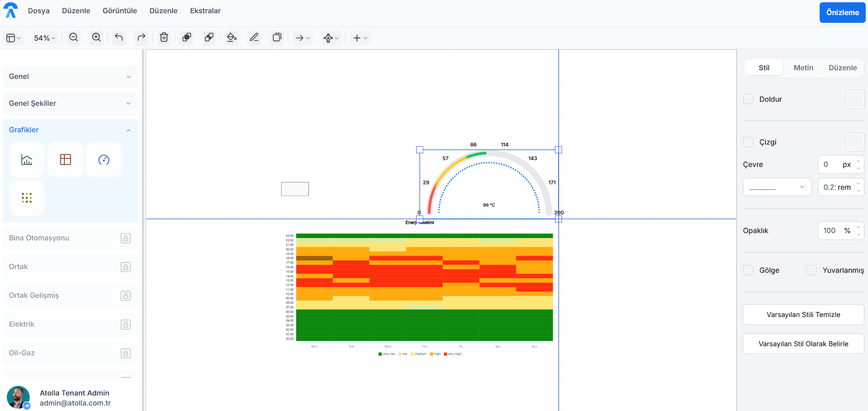This screenshot has width=868, height=411.
Task: Open the waypoints style dropdown
Action: pos(331,38)
